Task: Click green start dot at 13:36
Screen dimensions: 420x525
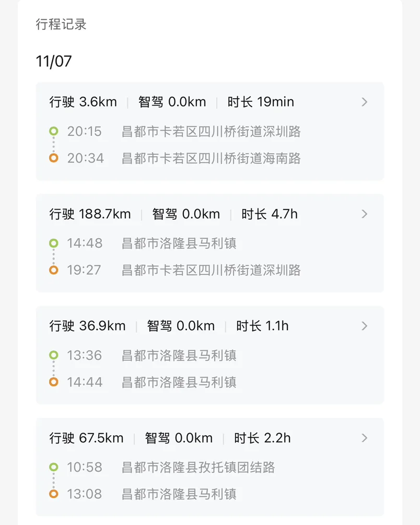Action: (x=53, y=355)
